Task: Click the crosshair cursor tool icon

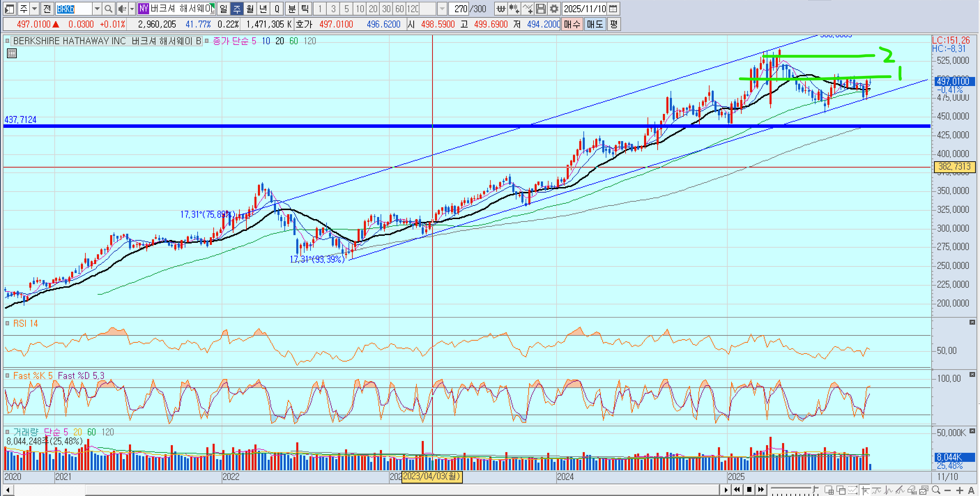Action: 865,490
